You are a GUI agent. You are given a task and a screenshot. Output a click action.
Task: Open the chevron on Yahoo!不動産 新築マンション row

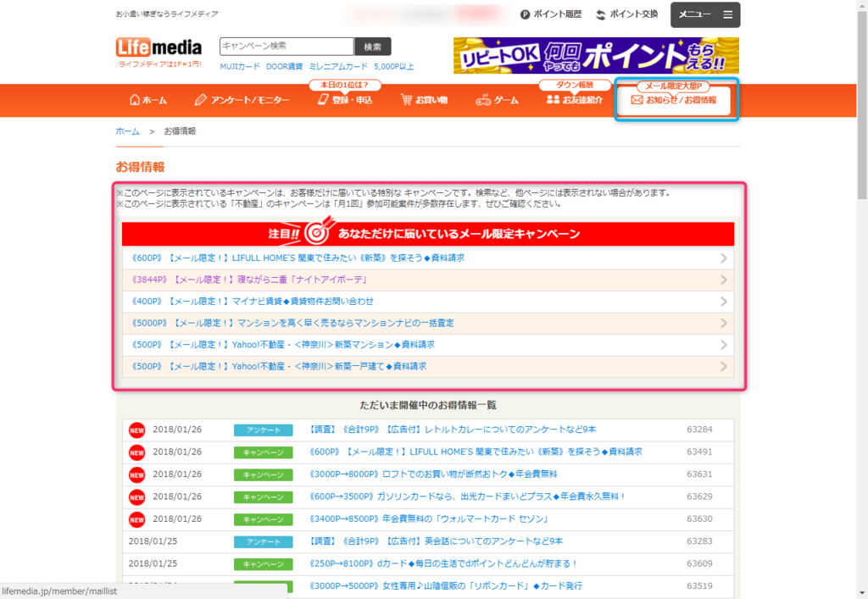(x=724, y=345)
